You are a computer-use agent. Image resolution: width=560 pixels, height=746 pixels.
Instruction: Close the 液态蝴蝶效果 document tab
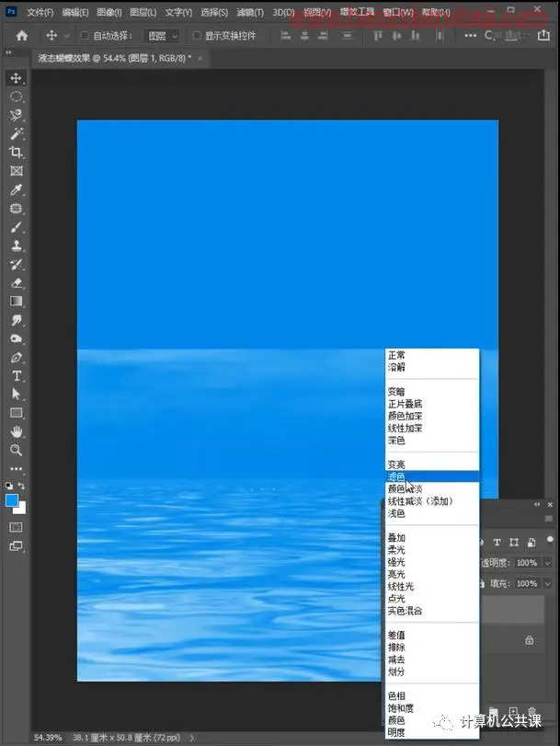(x=200, y=58)
